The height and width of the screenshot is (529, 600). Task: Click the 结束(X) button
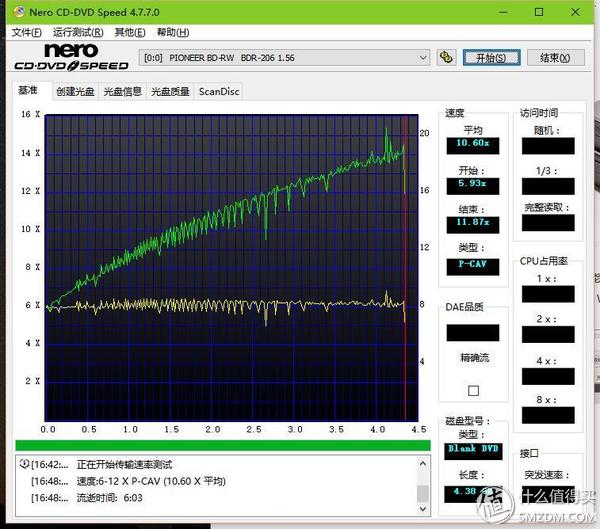coord(555,58)
